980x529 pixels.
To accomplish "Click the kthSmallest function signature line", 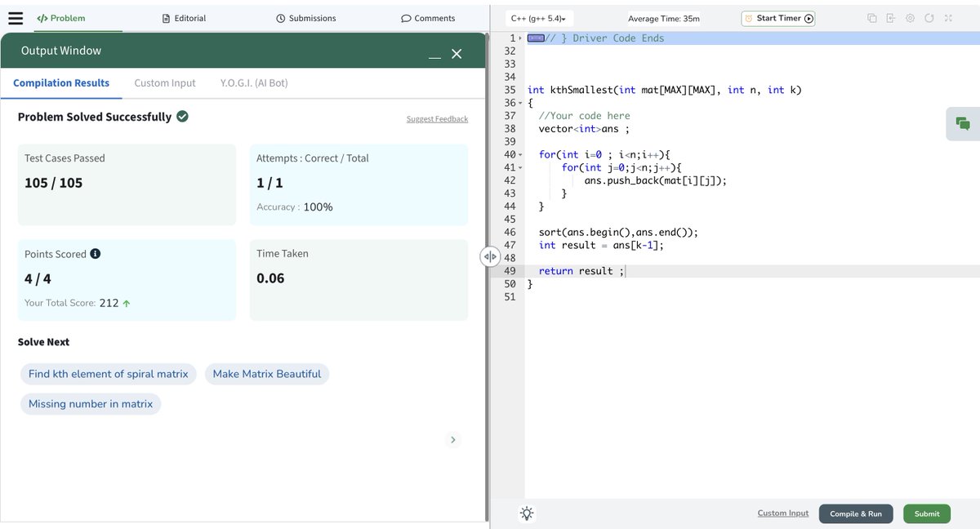I will point(665,90).
